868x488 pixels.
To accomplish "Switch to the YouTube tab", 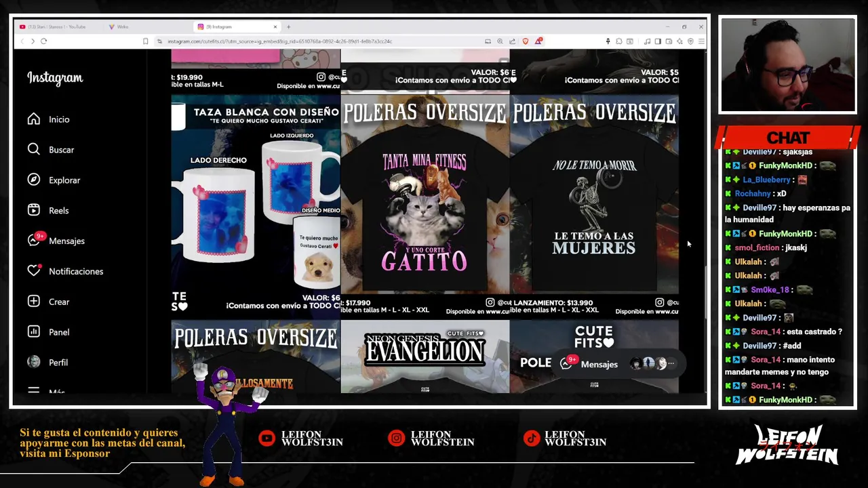I will [x=57, y=27].
